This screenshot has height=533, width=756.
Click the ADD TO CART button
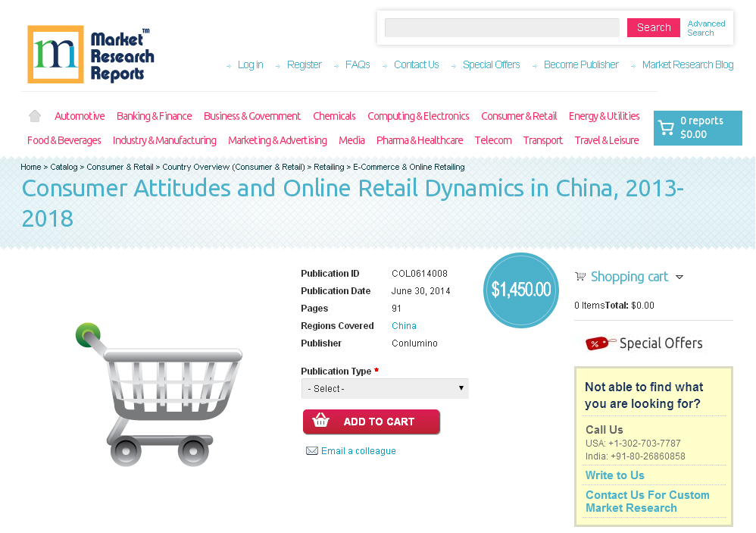371,422
